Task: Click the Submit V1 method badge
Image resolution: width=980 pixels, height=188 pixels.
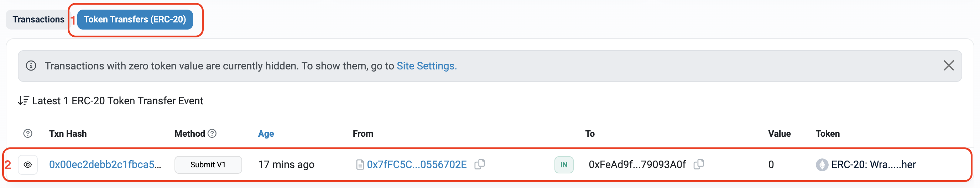Action: (208, 165)
